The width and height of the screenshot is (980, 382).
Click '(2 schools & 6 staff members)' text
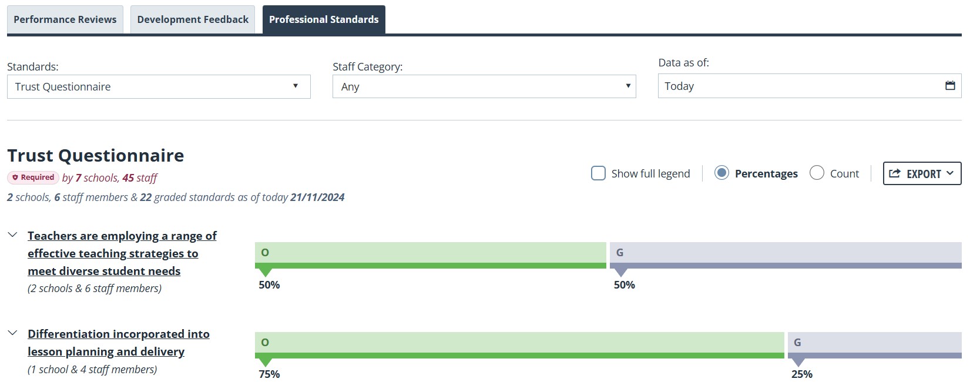point(95,289)
